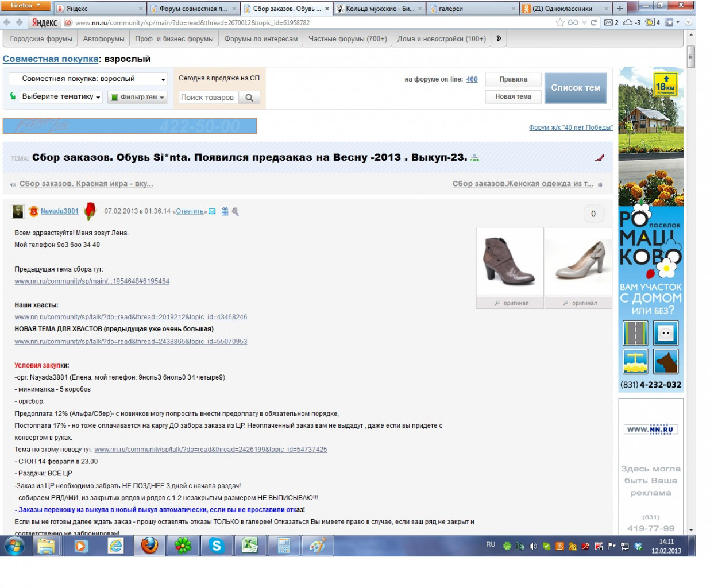Click the Ответить reply link
Image resolution: width=714 pixels, height=588 pixels.
pyautogui.click(x=191, y=211)
